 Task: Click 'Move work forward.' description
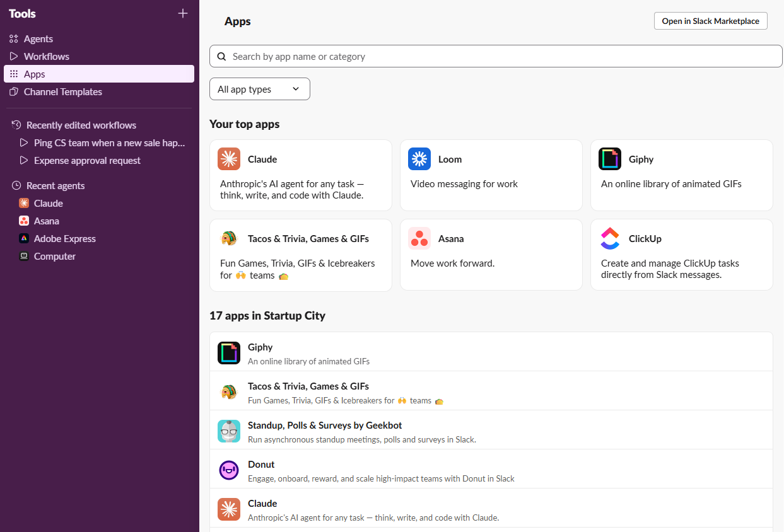click(x=453, y=263)
